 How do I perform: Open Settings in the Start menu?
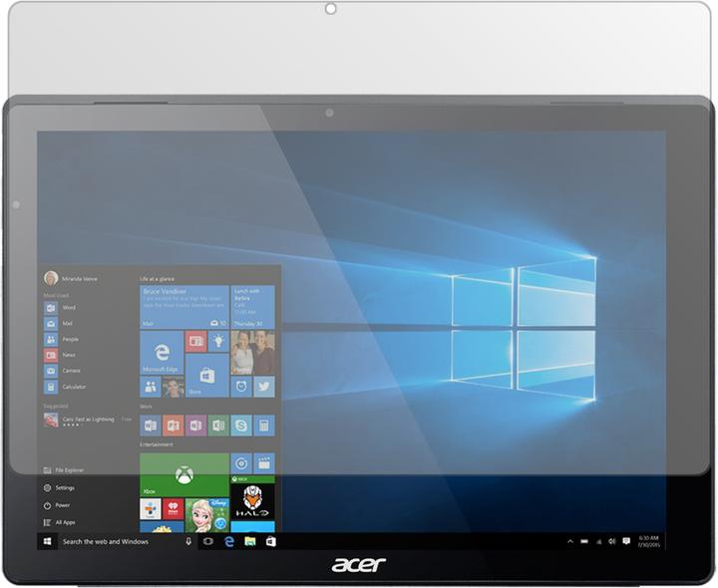point(59,487)
